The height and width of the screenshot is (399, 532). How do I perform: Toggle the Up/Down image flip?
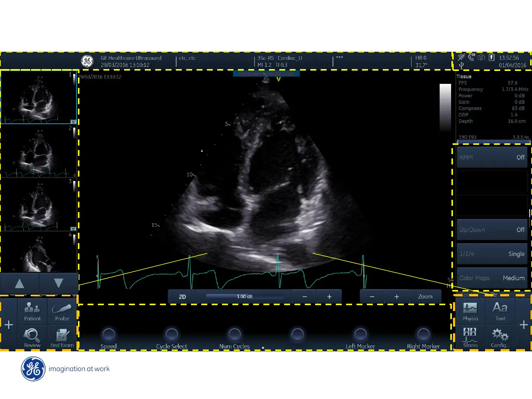tap(492, 230)
